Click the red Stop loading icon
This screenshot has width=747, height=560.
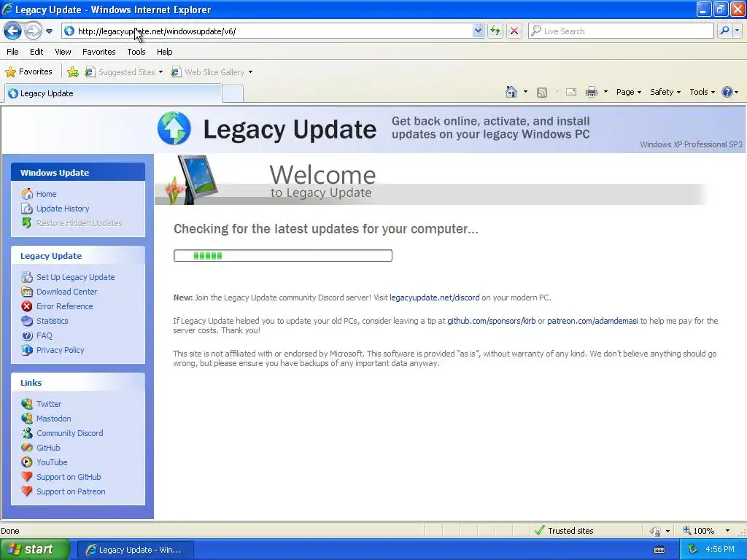point(514,31)
